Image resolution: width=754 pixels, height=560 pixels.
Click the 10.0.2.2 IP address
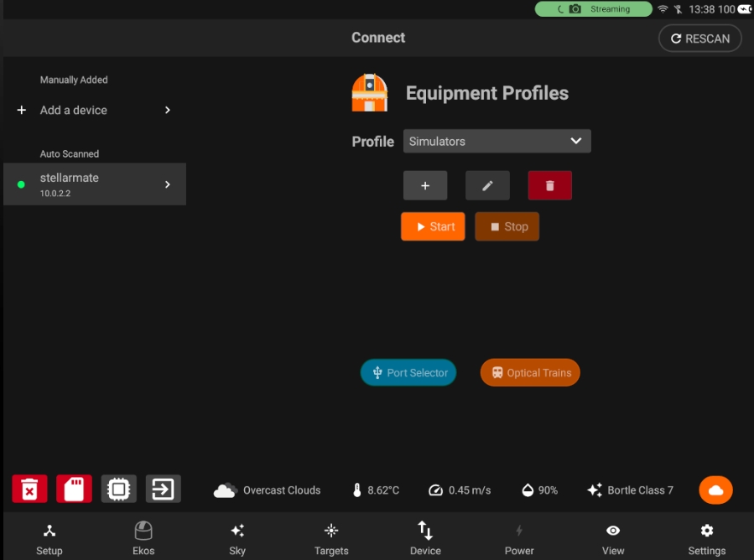[x=55, y=194]
